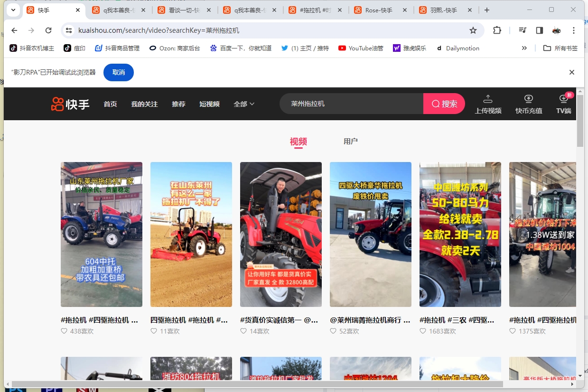Viewport: 588px width, 392px height.
Task: Click 取消 to stop debugging
Action: 119,72
